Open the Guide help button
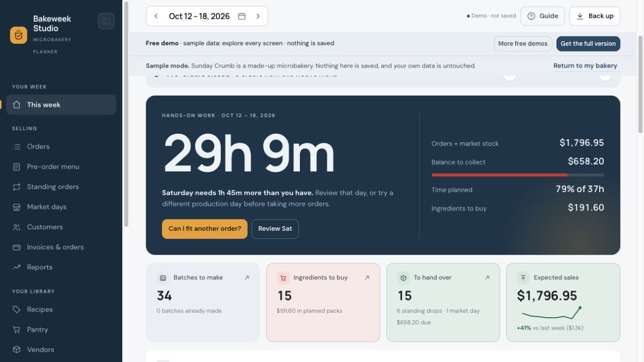Screen dimensions: 644x362 click(x=543, y=16)
